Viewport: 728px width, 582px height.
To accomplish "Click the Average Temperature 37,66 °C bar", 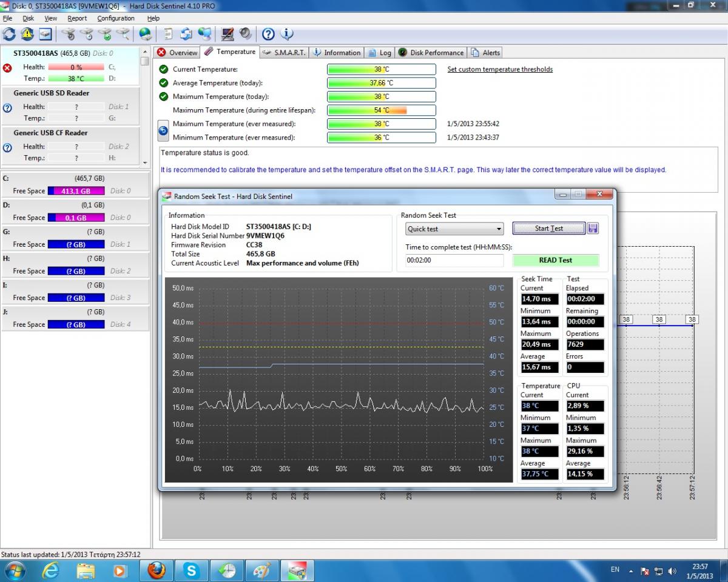I will tap(382, 83).
